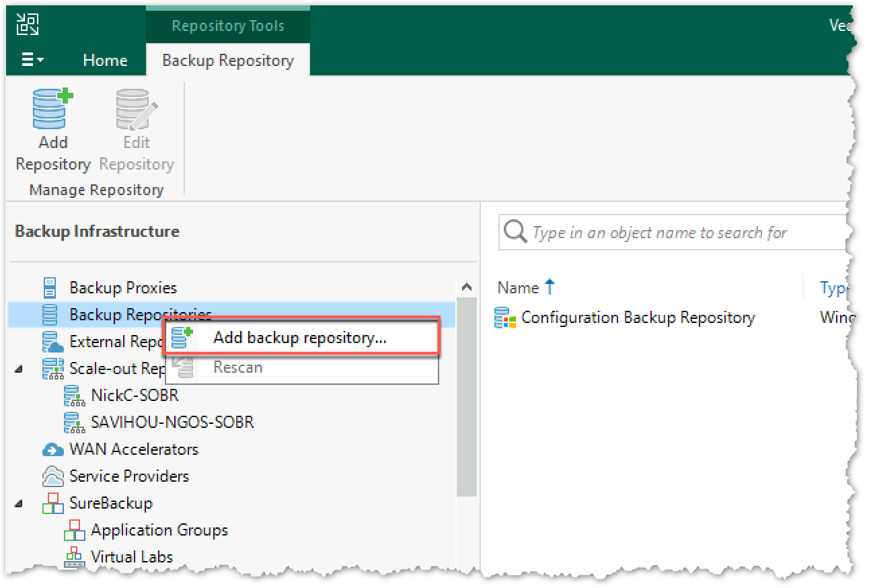The image size is (869, 588).
Task: Focus the object name search field
Action: [673, 233]
